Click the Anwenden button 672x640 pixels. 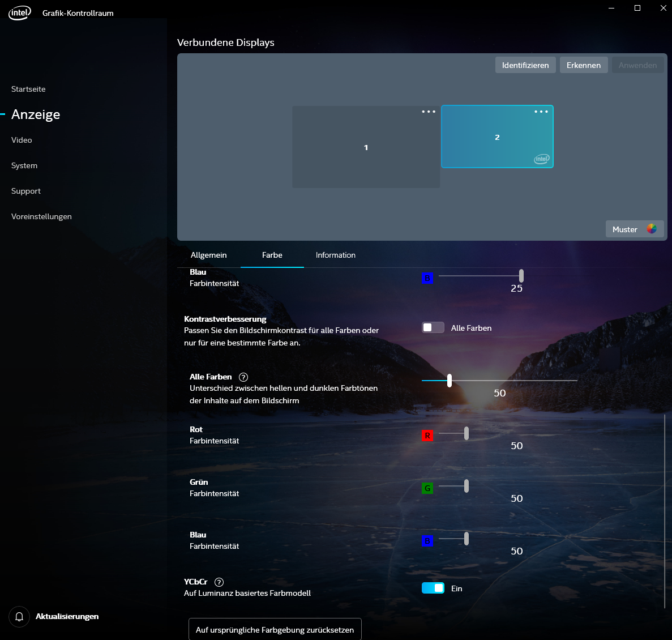coord(637,65)
